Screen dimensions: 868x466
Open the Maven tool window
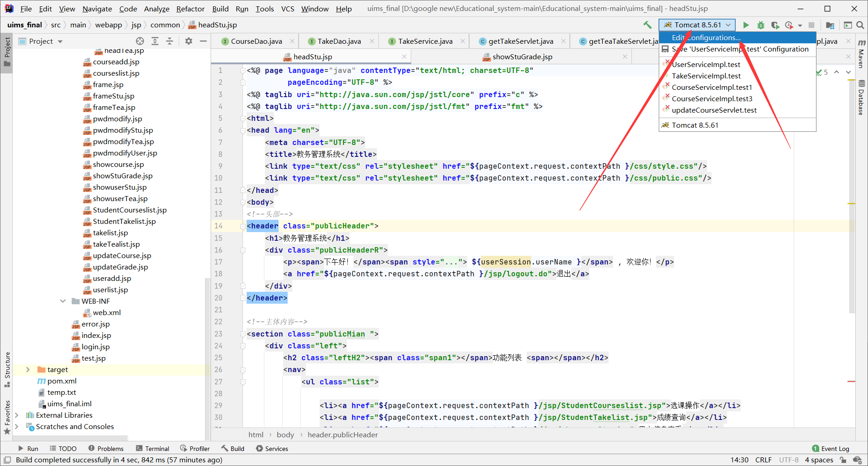pyautogui.click(x=861, y=54)
